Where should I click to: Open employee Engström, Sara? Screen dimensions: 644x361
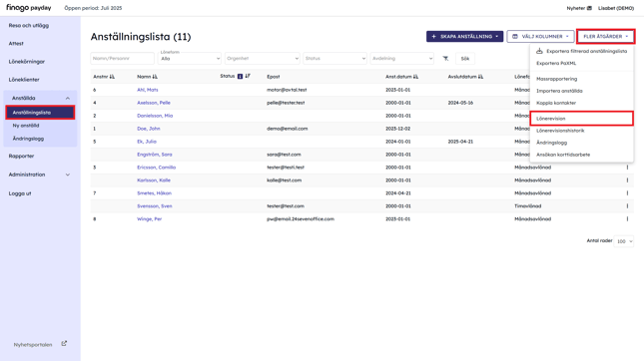155,155
